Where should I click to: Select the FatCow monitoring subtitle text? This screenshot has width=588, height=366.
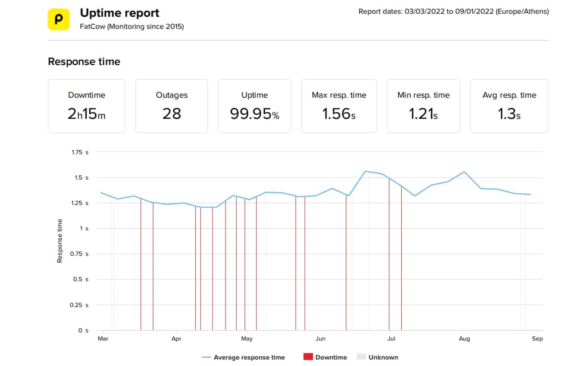tap(132, 27)
